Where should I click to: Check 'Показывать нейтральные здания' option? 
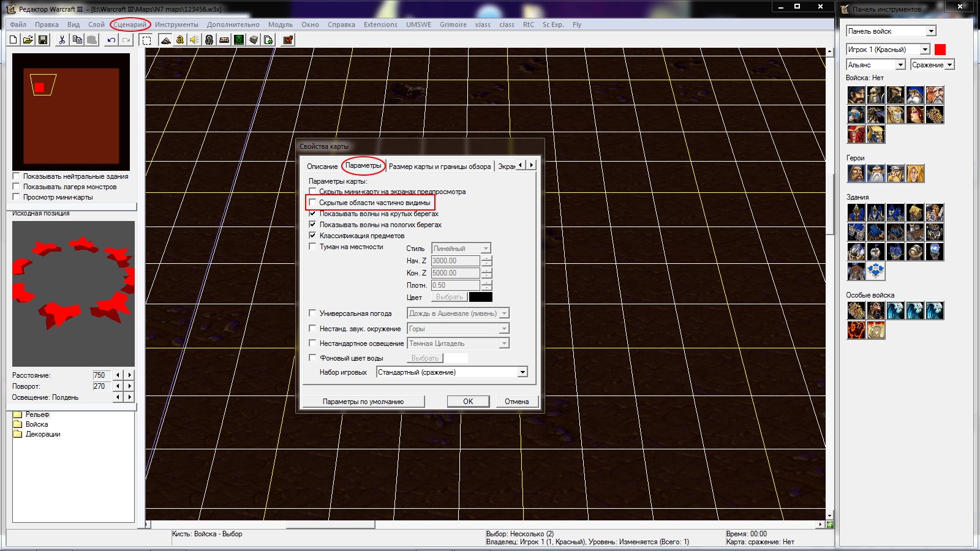coord(17,176)
